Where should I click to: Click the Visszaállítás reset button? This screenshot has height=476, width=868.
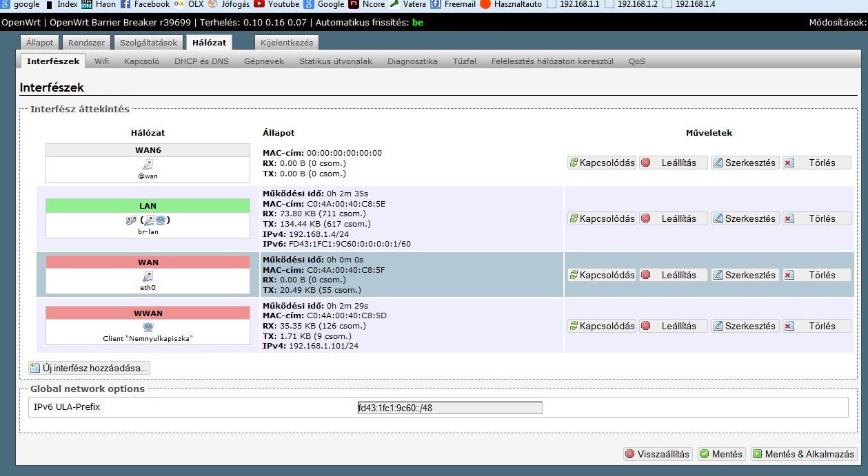pos(658,454)
